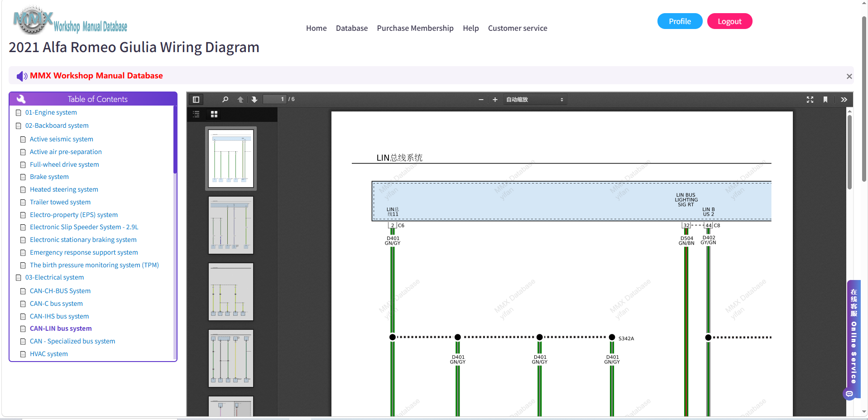Open Electro-property (EPS) system entry
Image resolution: width=868 pixels, height=420 pixels.
click(74, 215)
